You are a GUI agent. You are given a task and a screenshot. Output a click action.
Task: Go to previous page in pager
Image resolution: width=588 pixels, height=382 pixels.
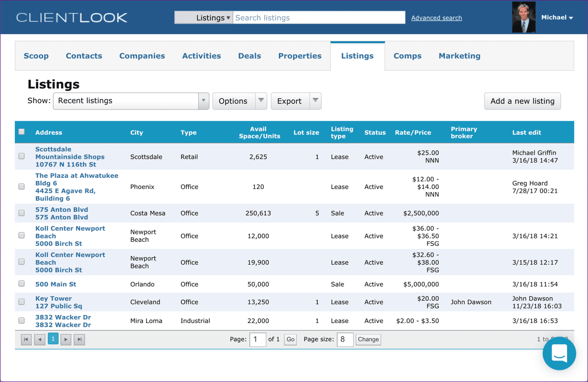point(39,340)
